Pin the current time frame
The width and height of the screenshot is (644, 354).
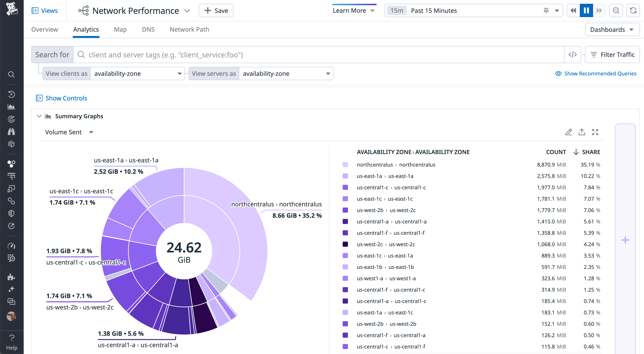coord(546,10)
